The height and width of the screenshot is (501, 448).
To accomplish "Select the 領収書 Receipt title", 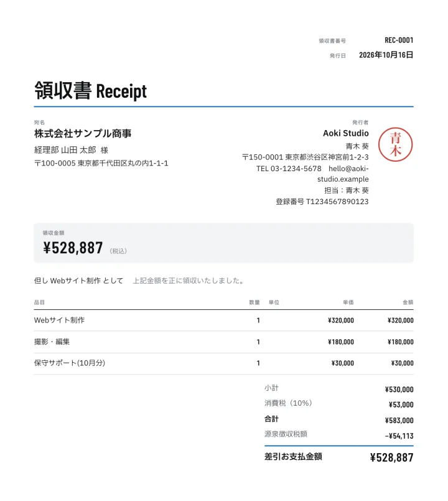I will click(x=90, y=90).
